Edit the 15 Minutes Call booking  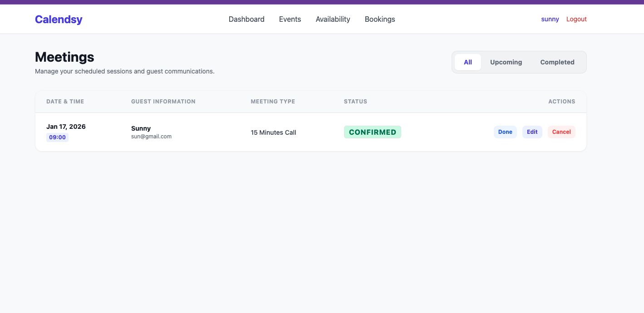(x=532, y=132)
